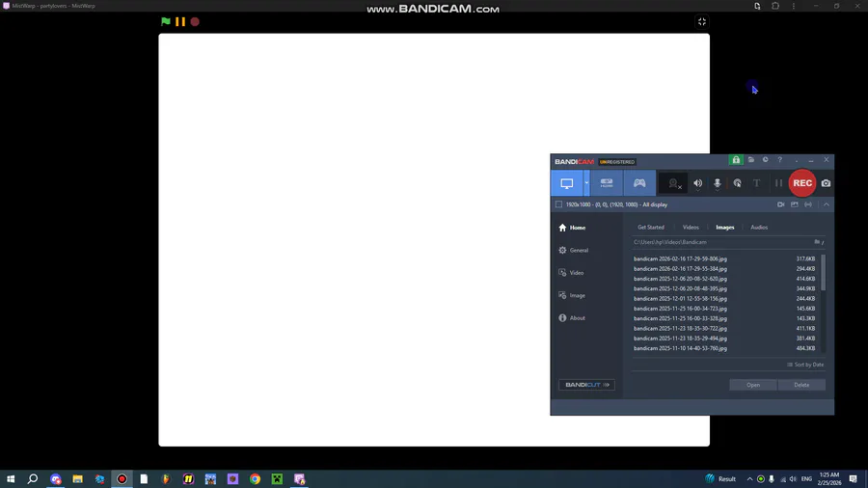This screenshot has width=868, height=488.
Task: Select Bandicam screen recording mode
Action: (566, 183)
